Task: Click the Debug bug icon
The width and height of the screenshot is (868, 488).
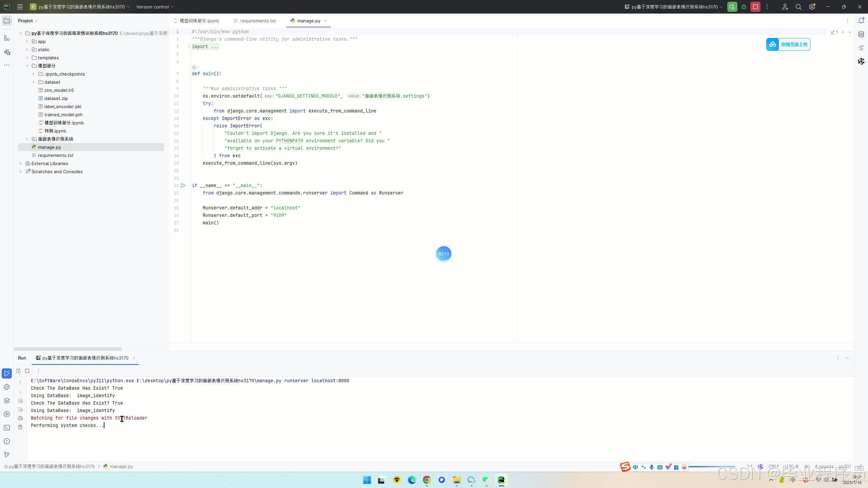Action: 744,7
